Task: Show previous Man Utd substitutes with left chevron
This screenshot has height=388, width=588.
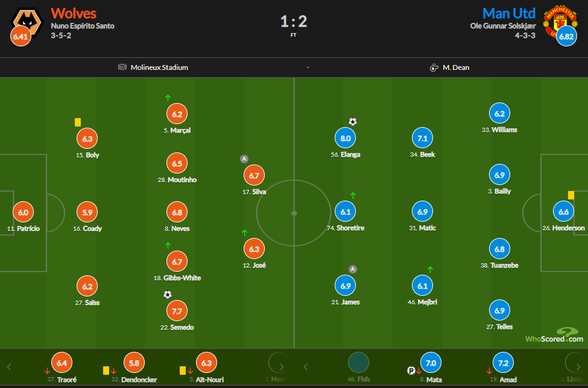Action: point(306,367)
